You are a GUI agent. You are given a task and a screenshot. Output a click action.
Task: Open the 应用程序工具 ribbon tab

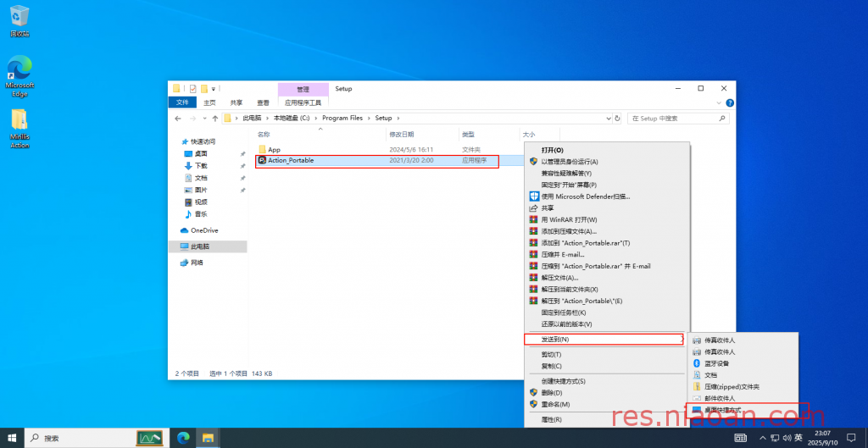[x=303, y=102]
